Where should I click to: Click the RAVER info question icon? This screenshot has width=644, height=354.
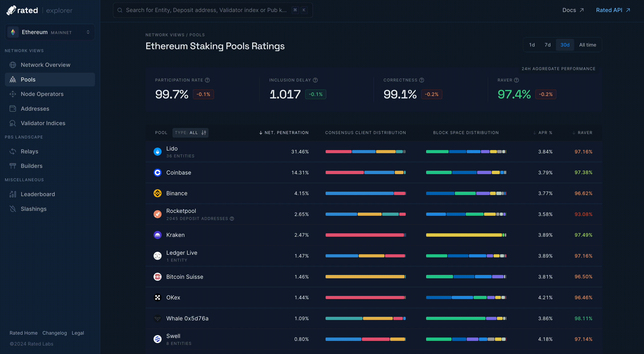[516, 80]
